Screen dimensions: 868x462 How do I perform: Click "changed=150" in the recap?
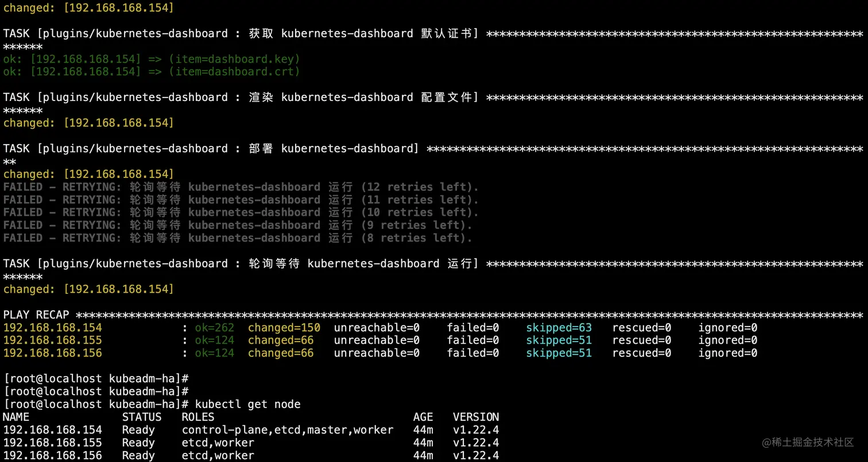(x=284, y=328)
